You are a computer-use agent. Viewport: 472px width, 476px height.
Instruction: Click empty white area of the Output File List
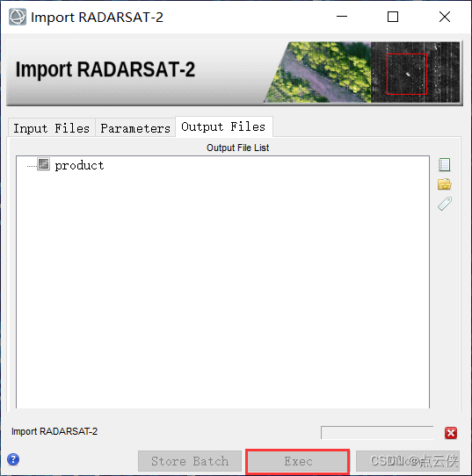pos(222,288)
